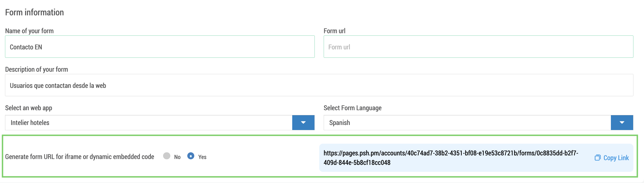This screenshot has width=644, height=183.
Task: Click the Name of your form label
Action: click(30, 31)
